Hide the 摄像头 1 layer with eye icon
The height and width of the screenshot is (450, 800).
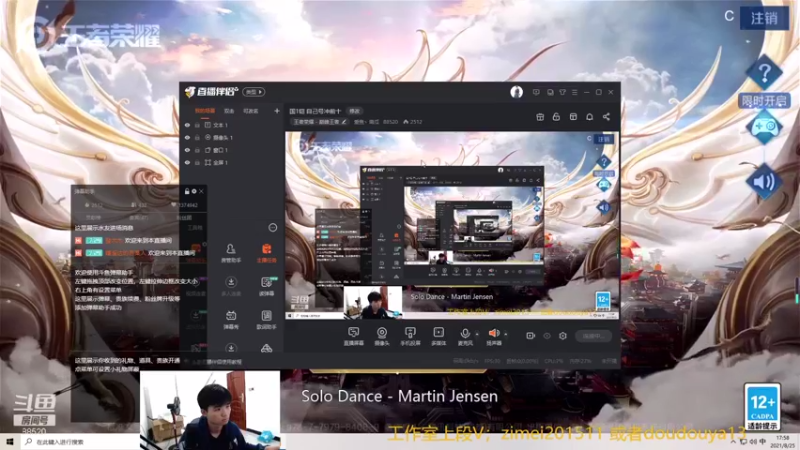tap(187, 138)
